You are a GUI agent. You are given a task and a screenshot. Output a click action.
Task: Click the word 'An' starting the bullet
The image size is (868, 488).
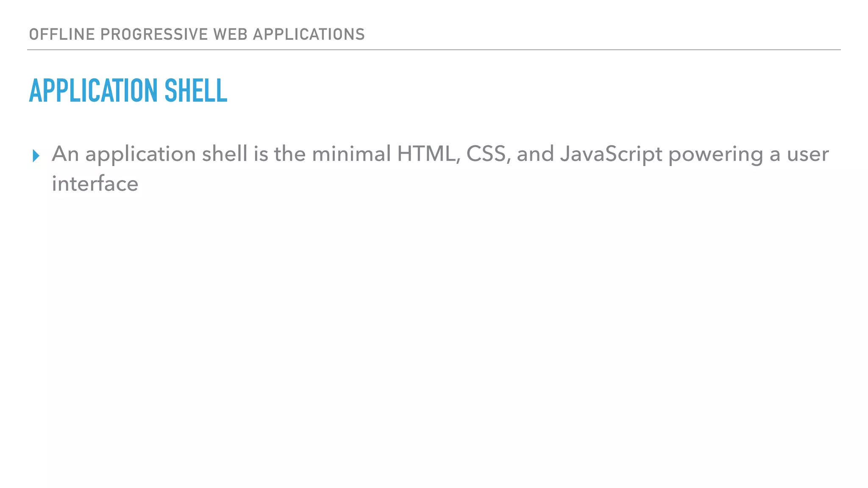coord(65,154)
